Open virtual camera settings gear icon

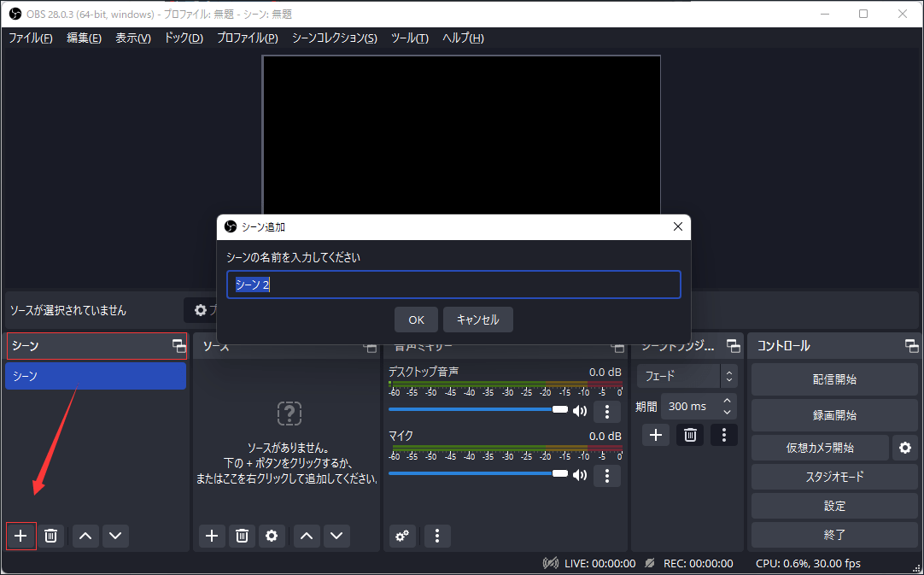tap(904, 447)
